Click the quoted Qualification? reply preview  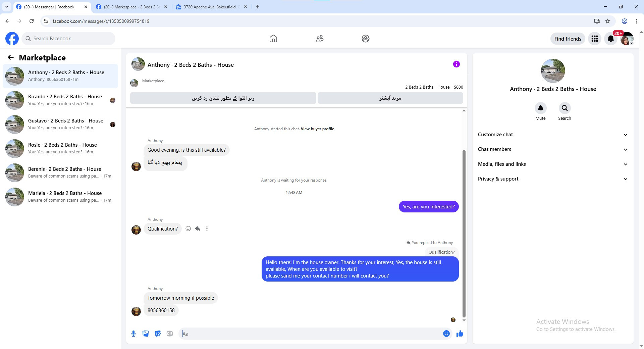click(x=441, y=252)
